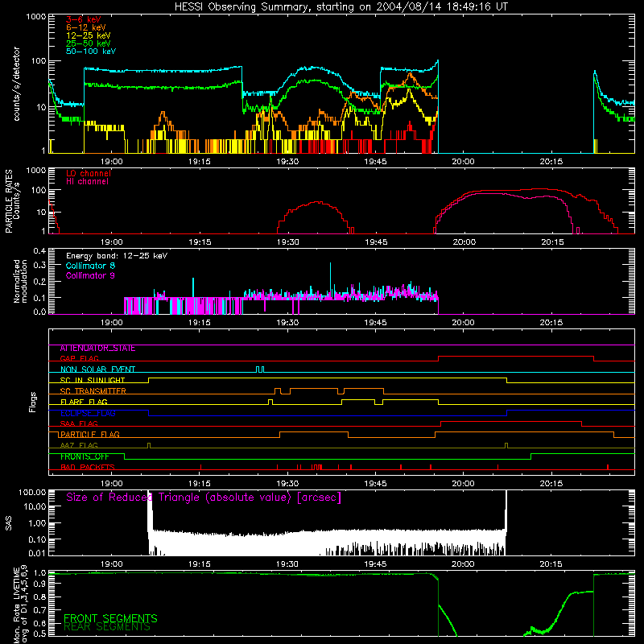The width and height of the screenshot is (644, 644).
Task: Click the FLARE_FLAG label
Action: (84, 402)
